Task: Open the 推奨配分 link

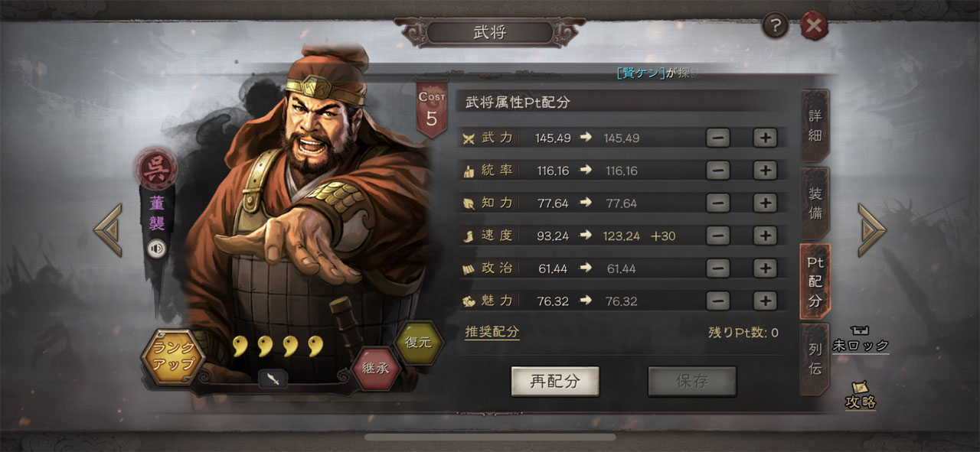Action: click(492, 332)
